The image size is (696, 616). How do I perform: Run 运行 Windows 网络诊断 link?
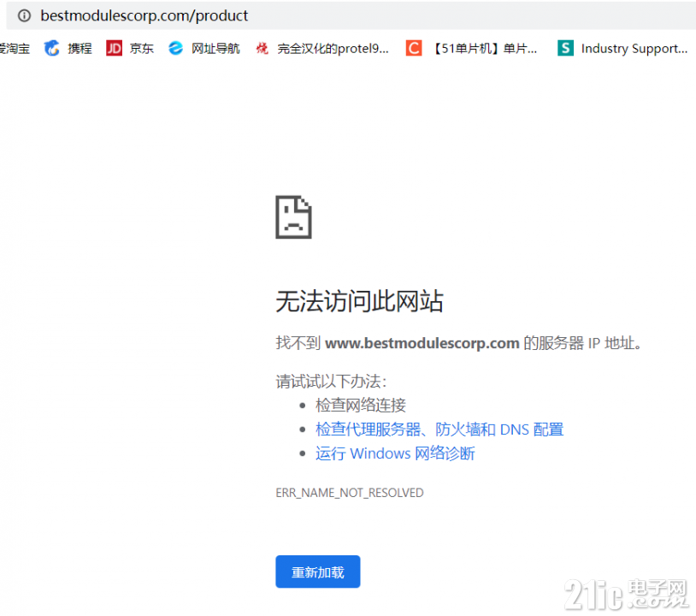pyautogui.click(x=395, y=453)
